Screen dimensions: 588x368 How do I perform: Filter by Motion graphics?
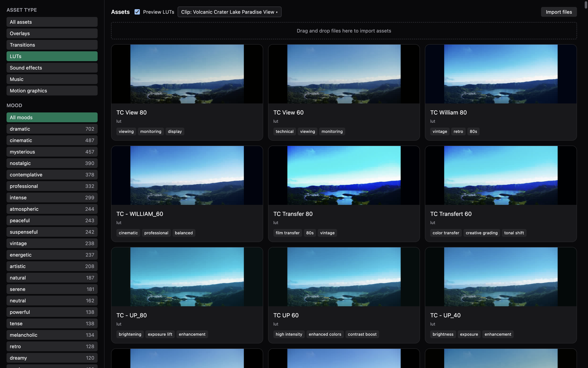52,91
